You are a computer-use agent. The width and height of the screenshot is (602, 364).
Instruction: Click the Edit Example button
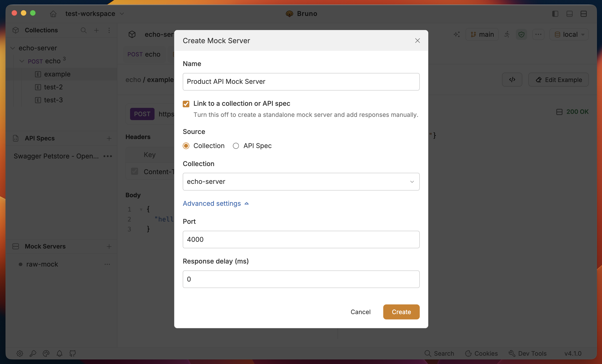(x=558, y=80)
